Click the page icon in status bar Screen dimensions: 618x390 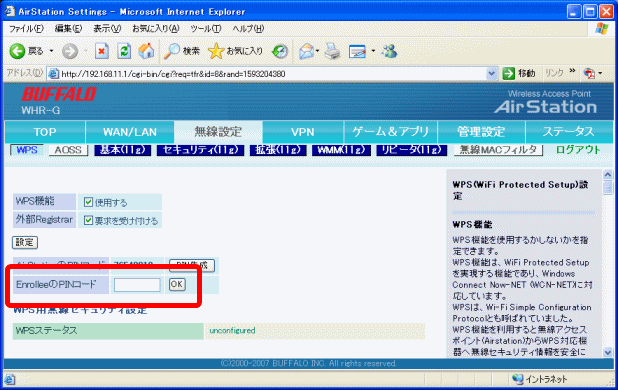point(9,380)
